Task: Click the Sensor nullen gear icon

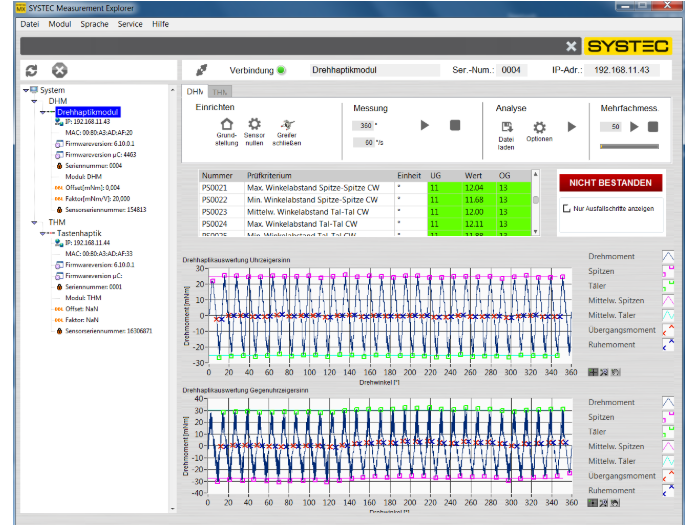Action: coord(254,124)
